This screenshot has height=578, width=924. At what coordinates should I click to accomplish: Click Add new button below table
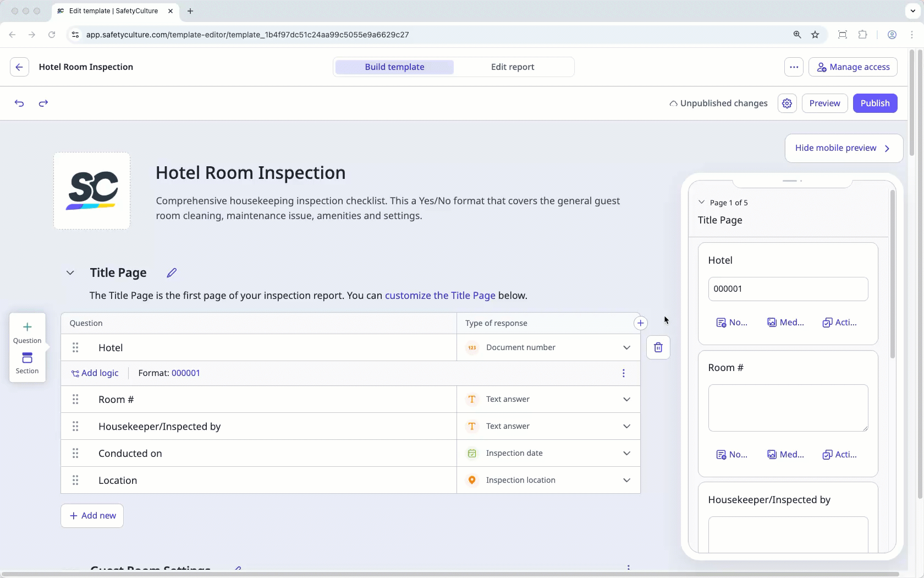(x=92, y=516)
